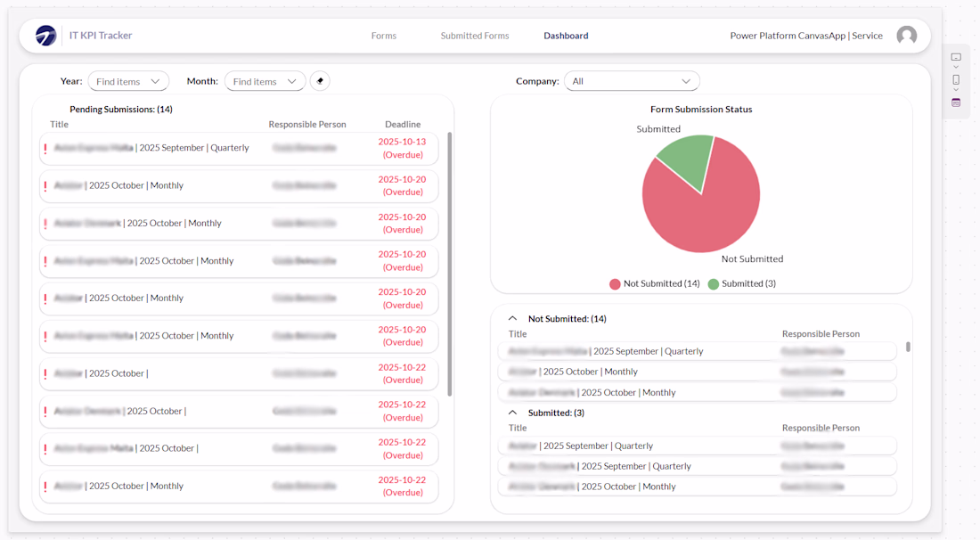Click the green Submitted (3) legend marker
This screenshot has height=540, width=980.
pyautogui.click(x=713, y=283)
